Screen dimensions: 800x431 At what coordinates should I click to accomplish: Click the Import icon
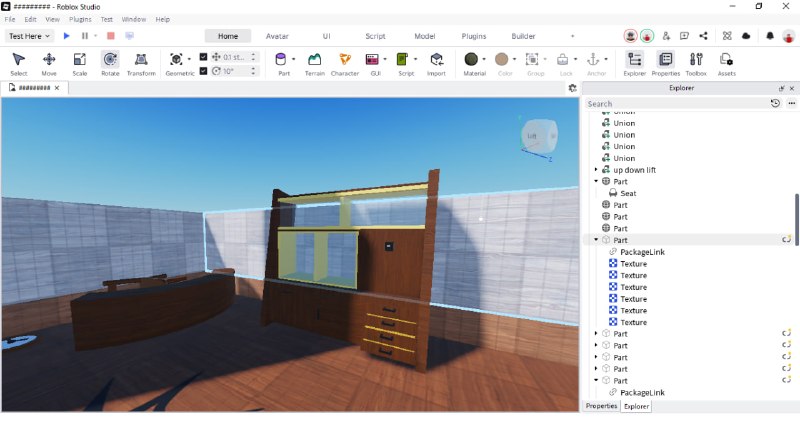pos(436,64)
